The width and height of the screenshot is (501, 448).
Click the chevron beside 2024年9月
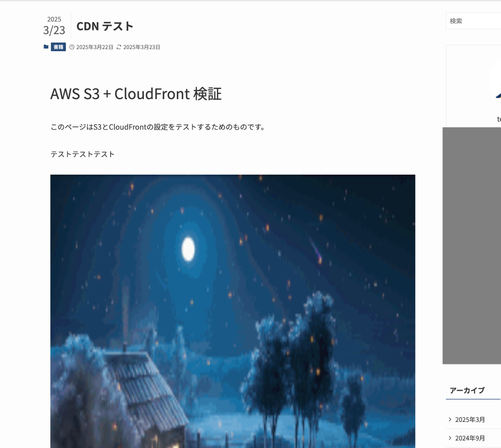coord(450,438)
